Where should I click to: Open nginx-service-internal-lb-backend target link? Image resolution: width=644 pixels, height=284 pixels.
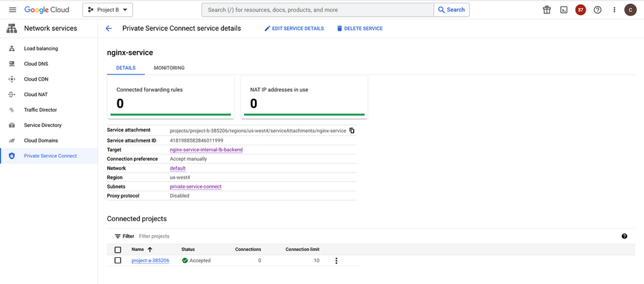click(x=206, y=150)
